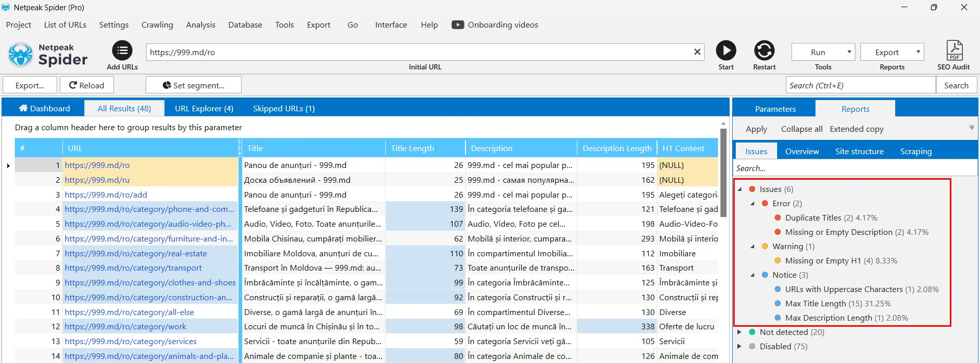
Task: Click the blue Notice status dot
Action: [765, 275]
